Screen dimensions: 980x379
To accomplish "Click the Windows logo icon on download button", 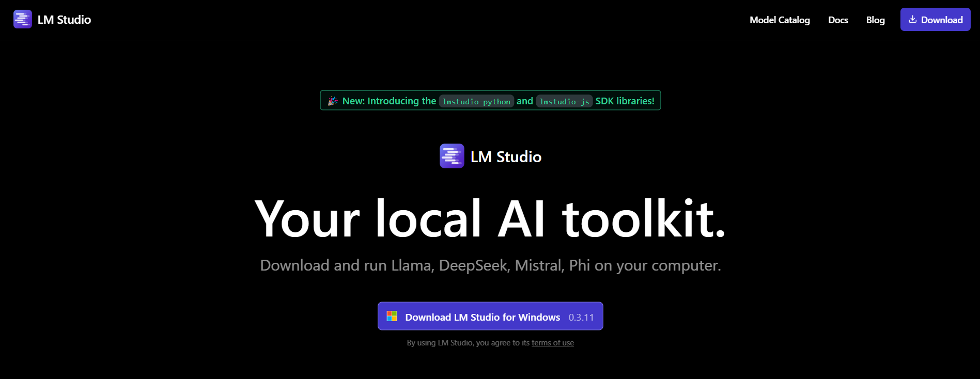I will [392, 317].
